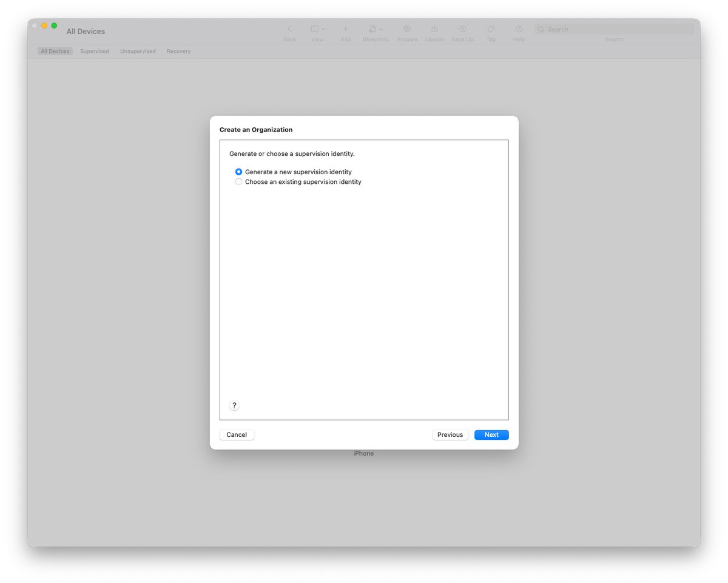Click the Back Up toolbar icon
Image resolution: width=728 pixels, height=583 pixels.
[x=462, y=29]
